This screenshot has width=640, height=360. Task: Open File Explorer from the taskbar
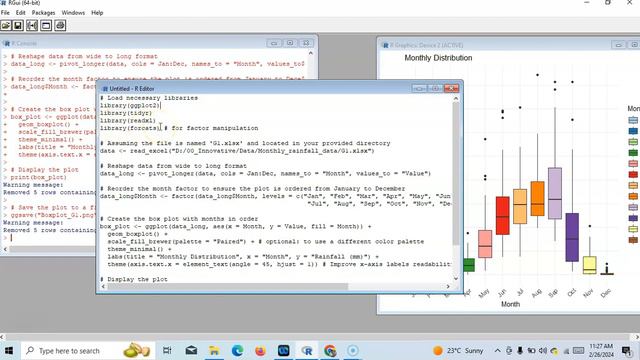click(214, 351)
